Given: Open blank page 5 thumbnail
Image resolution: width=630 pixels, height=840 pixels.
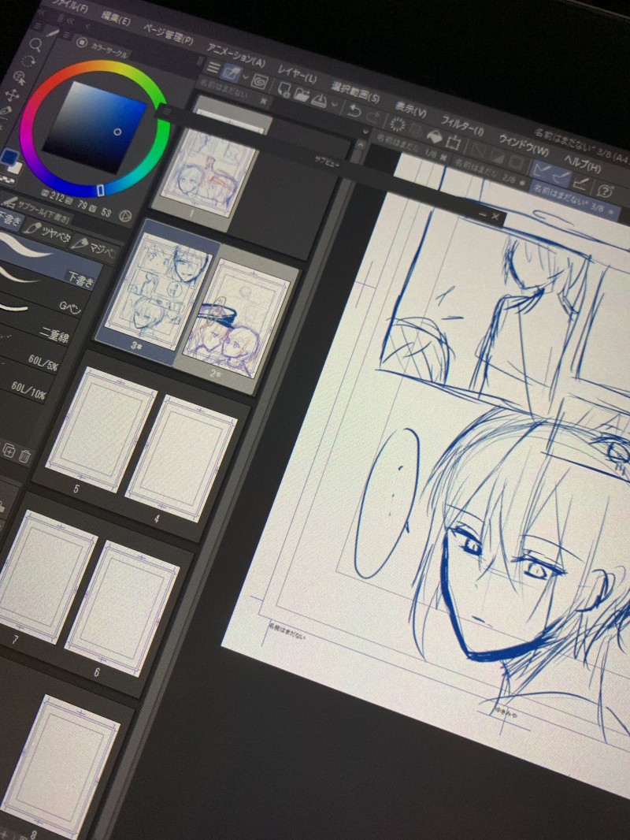Looking at the screenshot, I should (101, 429).
